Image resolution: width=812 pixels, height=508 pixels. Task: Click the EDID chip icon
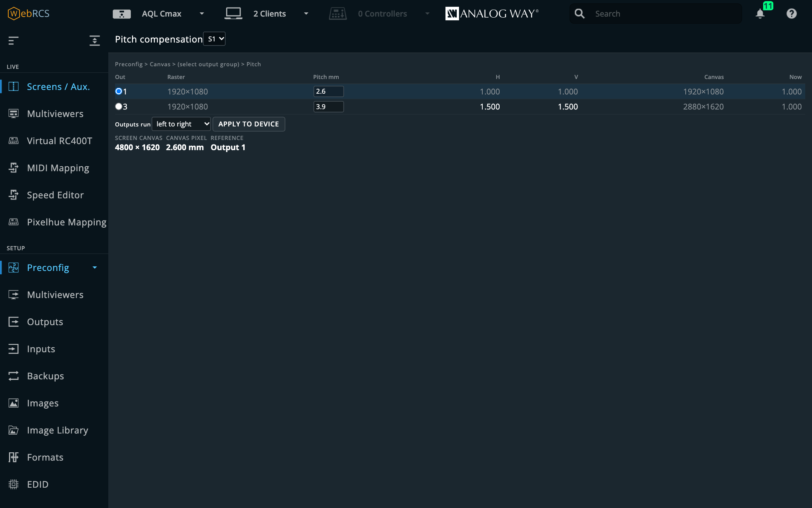tap(14, 484)
